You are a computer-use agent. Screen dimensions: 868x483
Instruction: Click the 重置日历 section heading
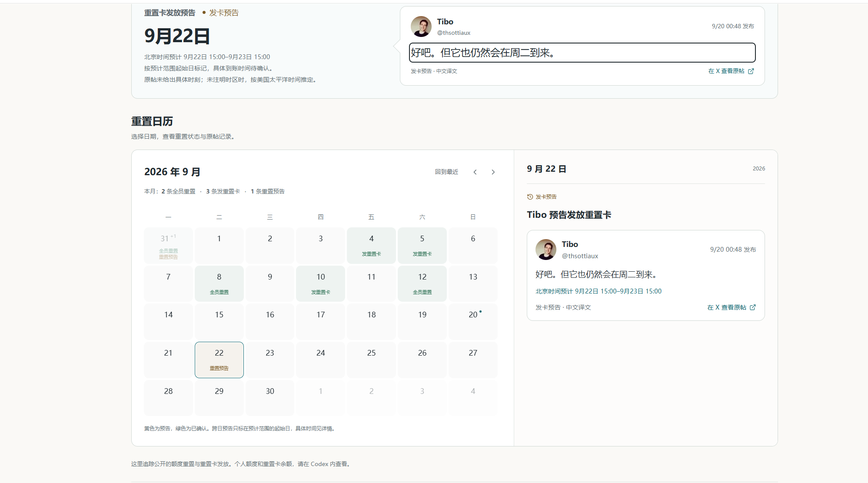point(152,121)
